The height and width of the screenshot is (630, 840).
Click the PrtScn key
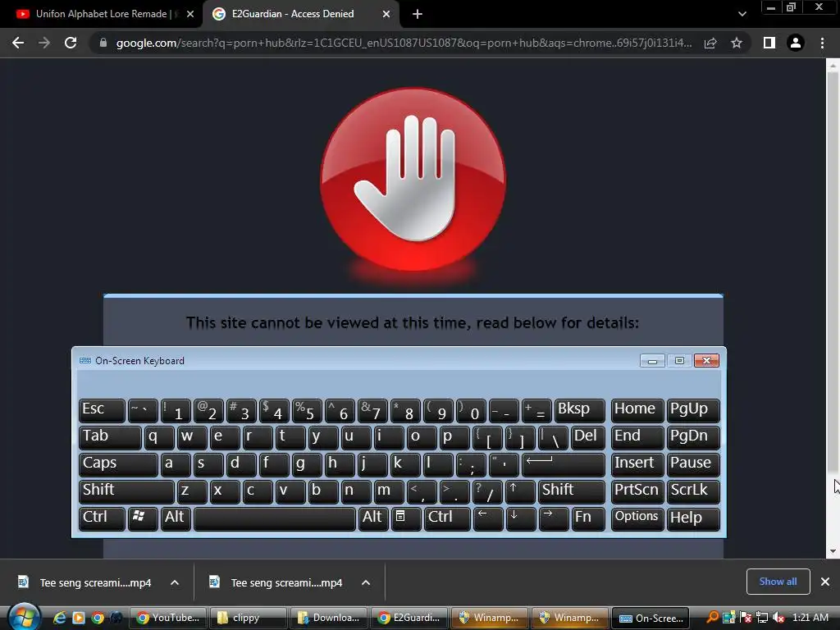pyautogui.click(x=637, y=491)
